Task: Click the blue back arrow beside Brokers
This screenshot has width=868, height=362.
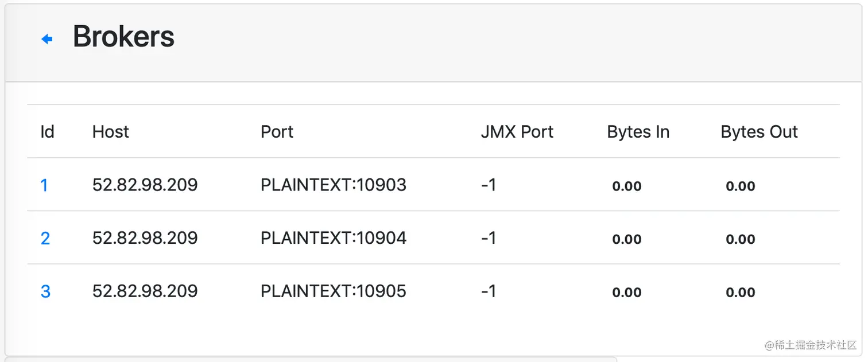Action: coord(47,39)
